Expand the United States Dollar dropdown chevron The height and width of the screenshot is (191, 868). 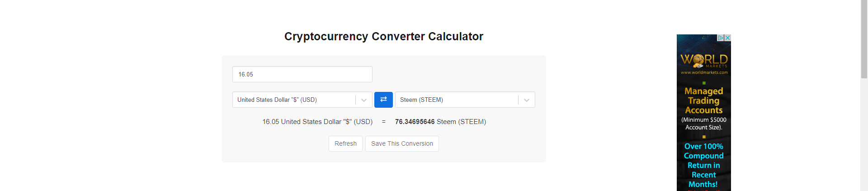tap(364, 100)
